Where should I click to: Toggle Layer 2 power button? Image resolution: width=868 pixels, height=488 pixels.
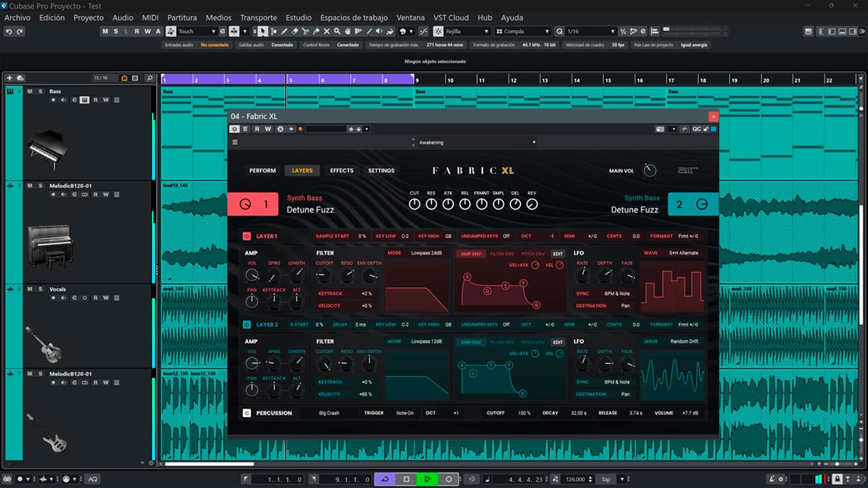(247, 325)
